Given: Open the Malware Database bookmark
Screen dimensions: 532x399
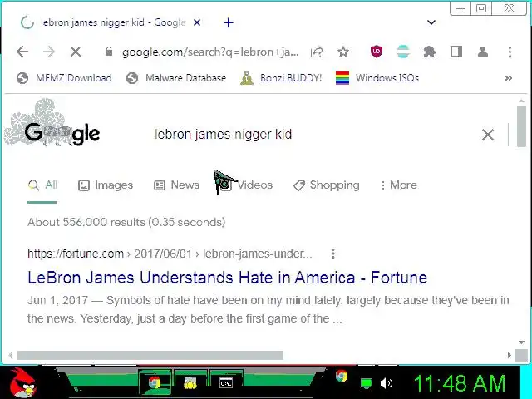Looking at the screenshot, I should pyautogui.click(x=176, y=78).
